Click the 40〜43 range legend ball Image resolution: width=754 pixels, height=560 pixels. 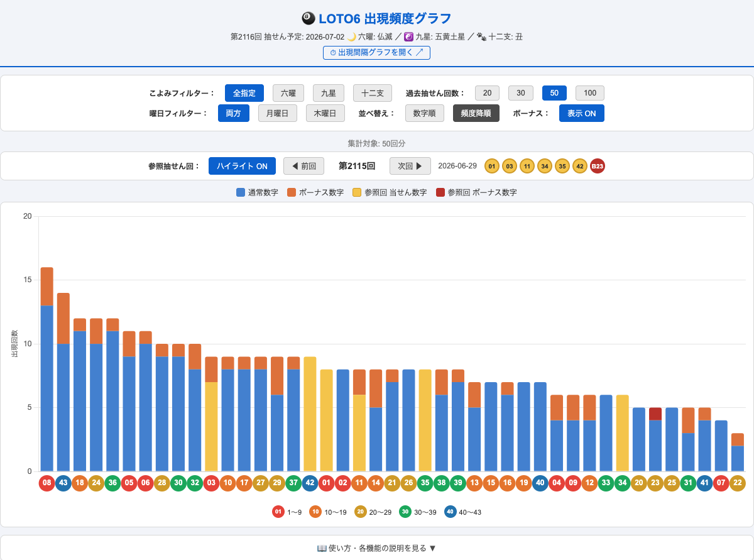click(451, 512)
